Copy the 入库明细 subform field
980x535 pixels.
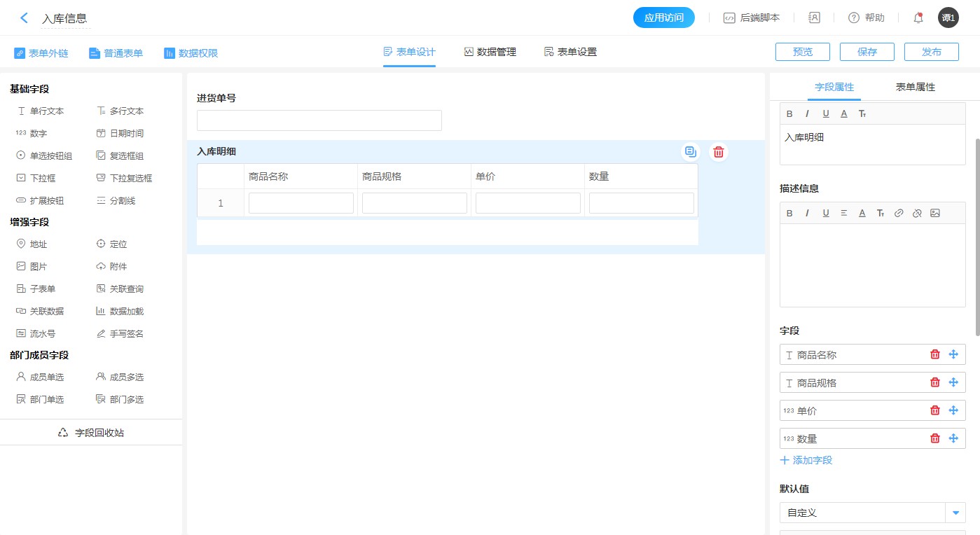(x=691, y=152)
